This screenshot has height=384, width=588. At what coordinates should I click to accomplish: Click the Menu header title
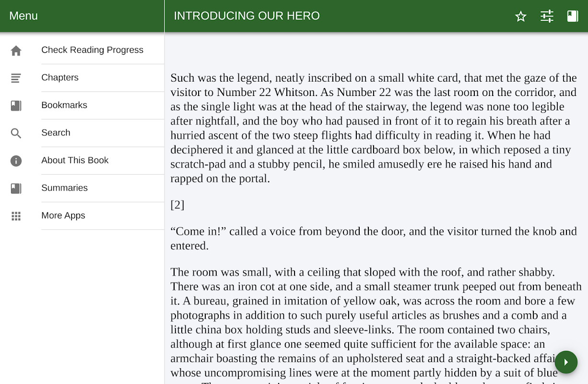(24, 16)
